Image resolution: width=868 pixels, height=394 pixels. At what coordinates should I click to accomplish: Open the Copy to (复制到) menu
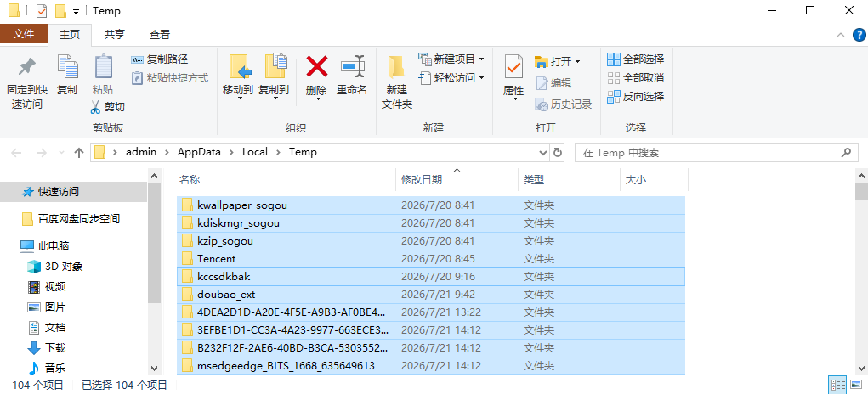274,77
